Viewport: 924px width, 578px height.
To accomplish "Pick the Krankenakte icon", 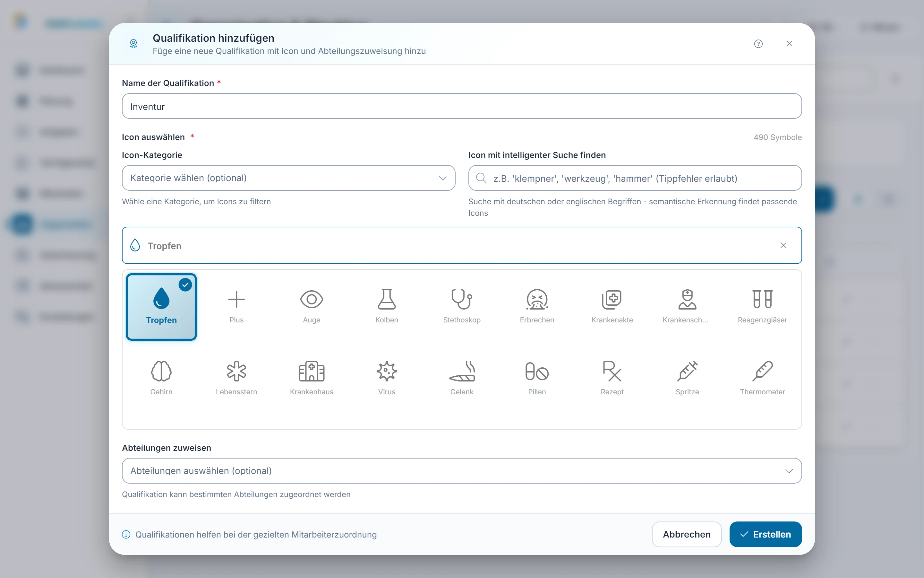I will coord(612,307).
